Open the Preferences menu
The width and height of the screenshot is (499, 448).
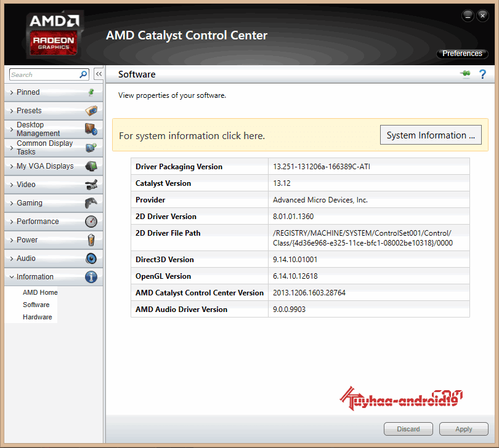coord(462,54)
